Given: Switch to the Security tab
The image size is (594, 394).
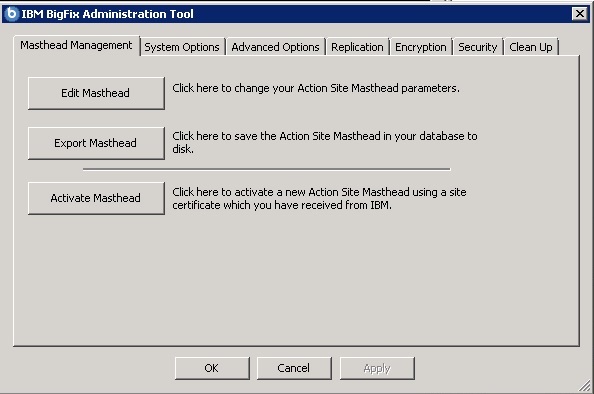Looking at the screenshot, I should pos(478,47).
